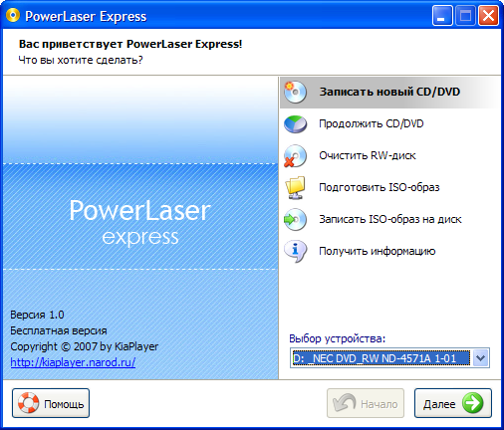
Task: Click the selected NEC DVD_RW device field
Action: [x=381, y=358]
